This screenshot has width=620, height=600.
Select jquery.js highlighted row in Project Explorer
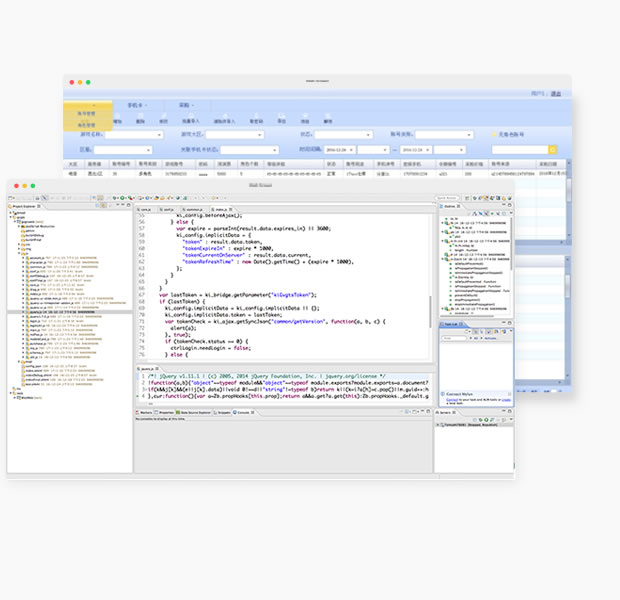click(x=70, y=312)
